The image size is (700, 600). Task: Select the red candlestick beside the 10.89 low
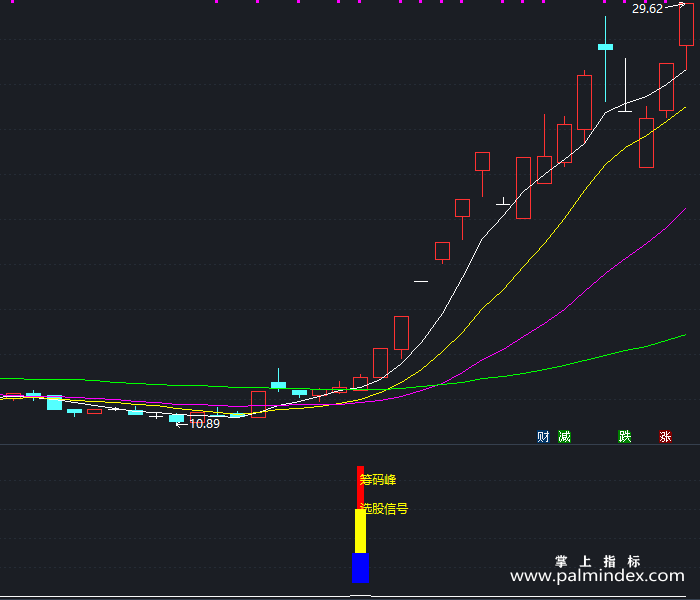click(x=197, y=418)
